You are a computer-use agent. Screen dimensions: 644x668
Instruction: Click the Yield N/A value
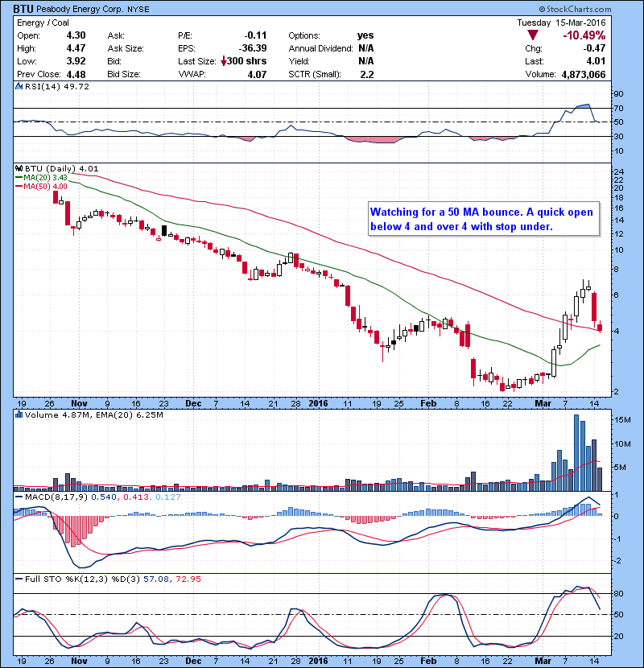click(365, 61)
